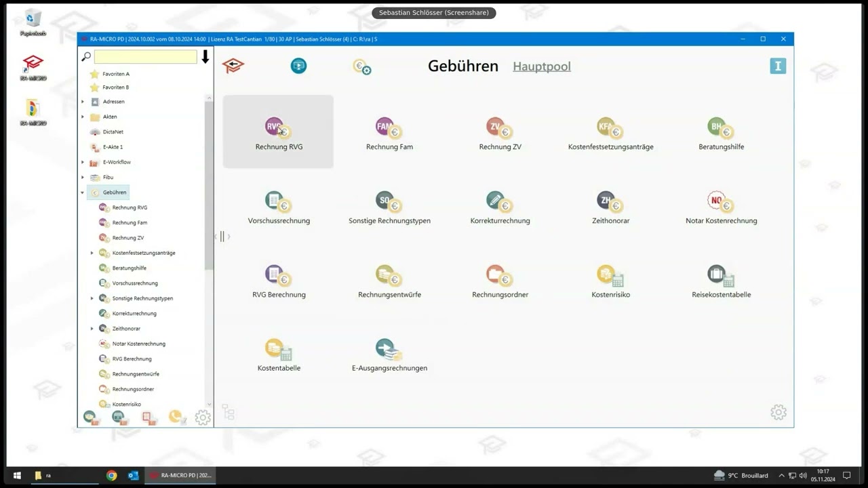Click the red graduation cap icon in header
This screenshot has height=488, width=868.
pos(233,66)
